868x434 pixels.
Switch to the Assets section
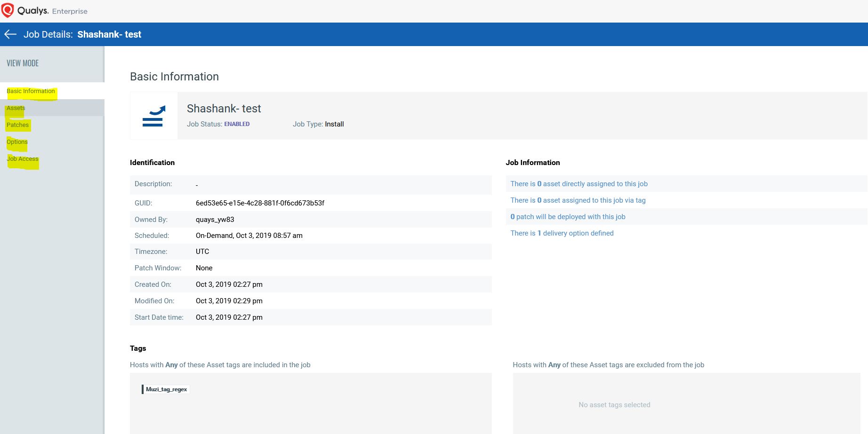coord(16,108)
